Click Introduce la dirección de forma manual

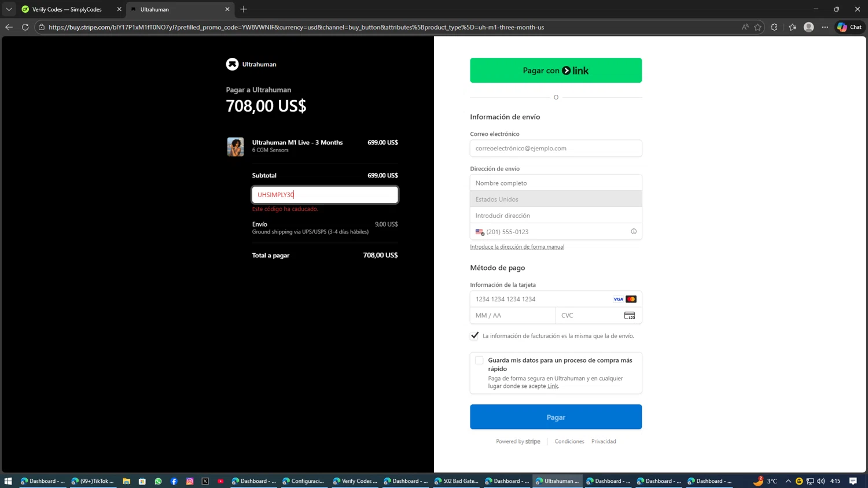point(517,247)
